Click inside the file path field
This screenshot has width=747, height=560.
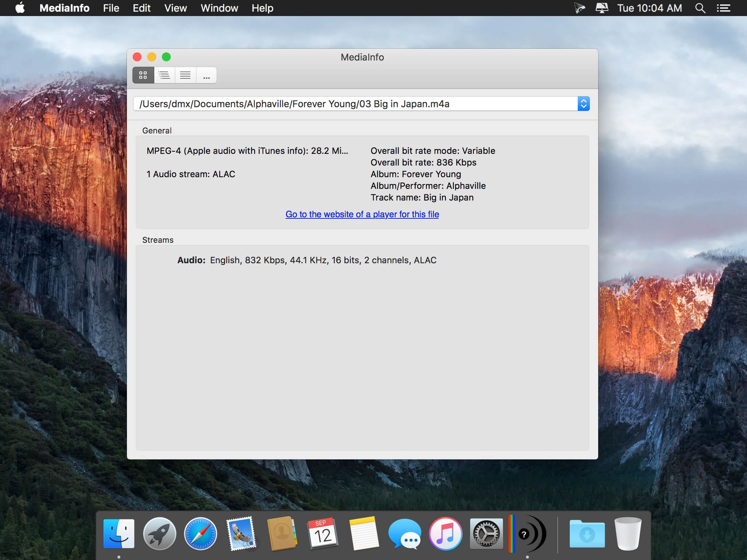pyautogui.click(x=328, y=104)
